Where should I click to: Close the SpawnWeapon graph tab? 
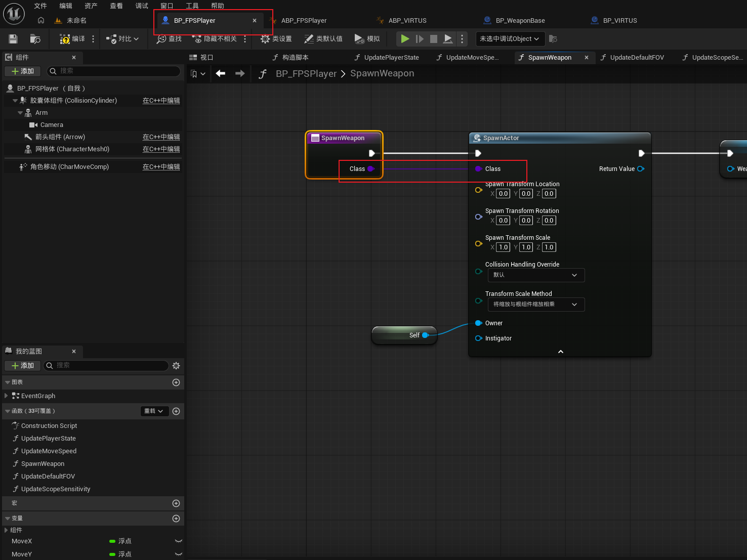(x=587, y=58)
